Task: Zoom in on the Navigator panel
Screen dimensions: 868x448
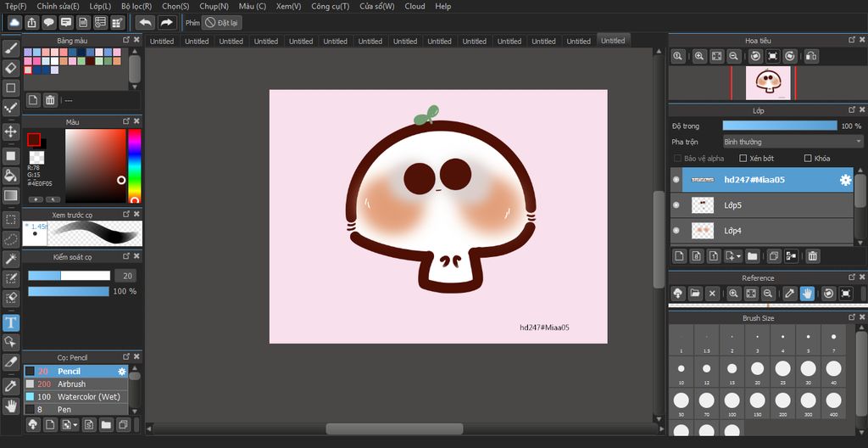Action: (x=699, y=56)
